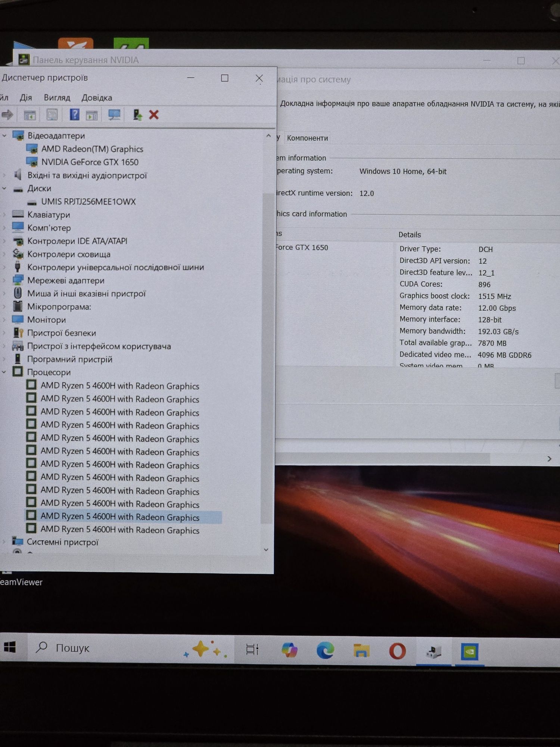Click the update driver toolbar icon
This screenshot has height=747, width=560.
click(137, 115)
